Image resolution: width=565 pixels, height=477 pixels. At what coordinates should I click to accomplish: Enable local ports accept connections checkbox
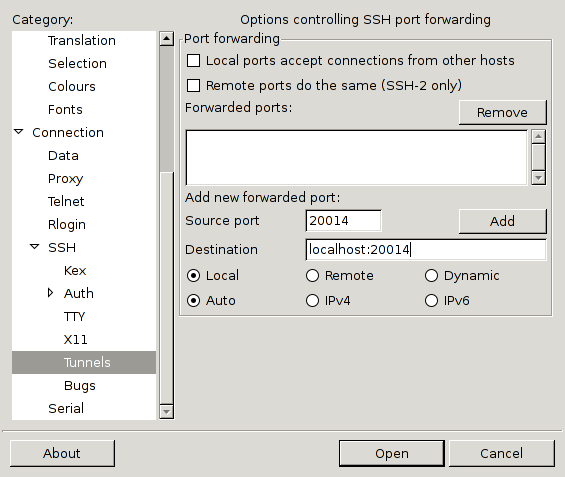pos(193,61)
